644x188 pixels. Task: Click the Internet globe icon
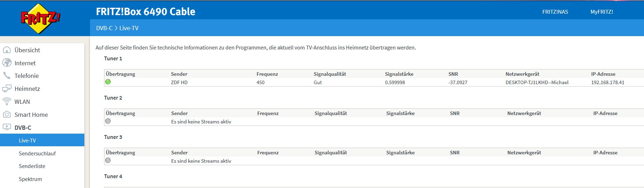7,63
